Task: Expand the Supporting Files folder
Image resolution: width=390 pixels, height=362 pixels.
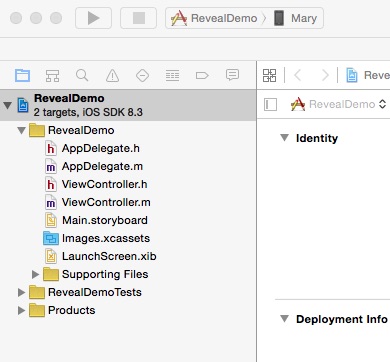Action: coord(35,274)
